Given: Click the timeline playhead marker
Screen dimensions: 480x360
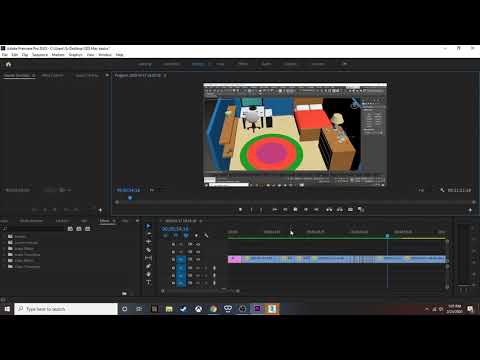Looking at the screenshot, I should click(x=387, y=236).
